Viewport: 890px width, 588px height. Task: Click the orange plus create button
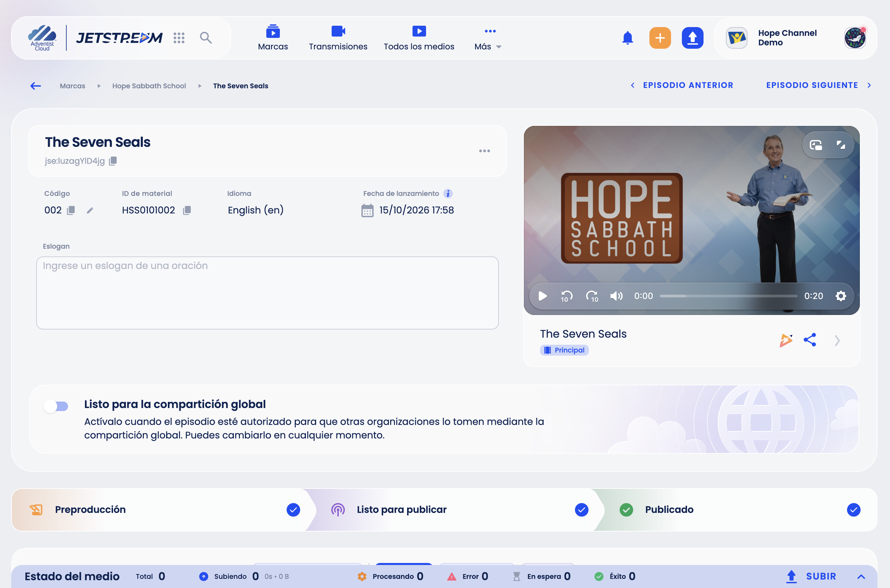[660, 38]
